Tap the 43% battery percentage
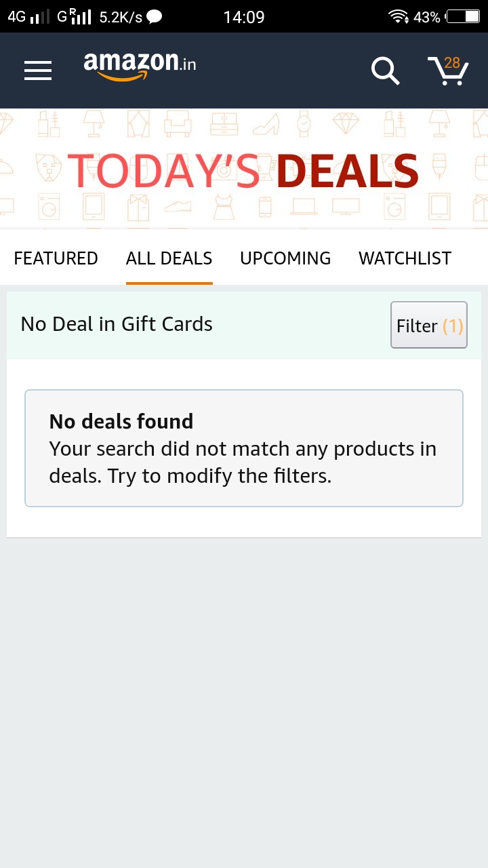Viewport: 488px width, 868px height. (x=427, y=17)
